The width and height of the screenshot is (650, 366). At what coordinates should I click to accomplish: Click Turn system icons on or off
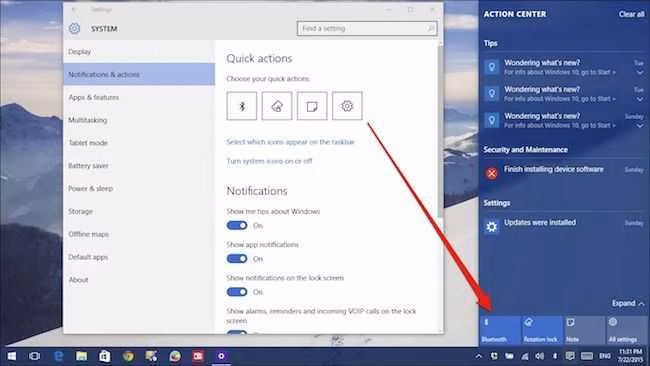(x=269, y=161)
